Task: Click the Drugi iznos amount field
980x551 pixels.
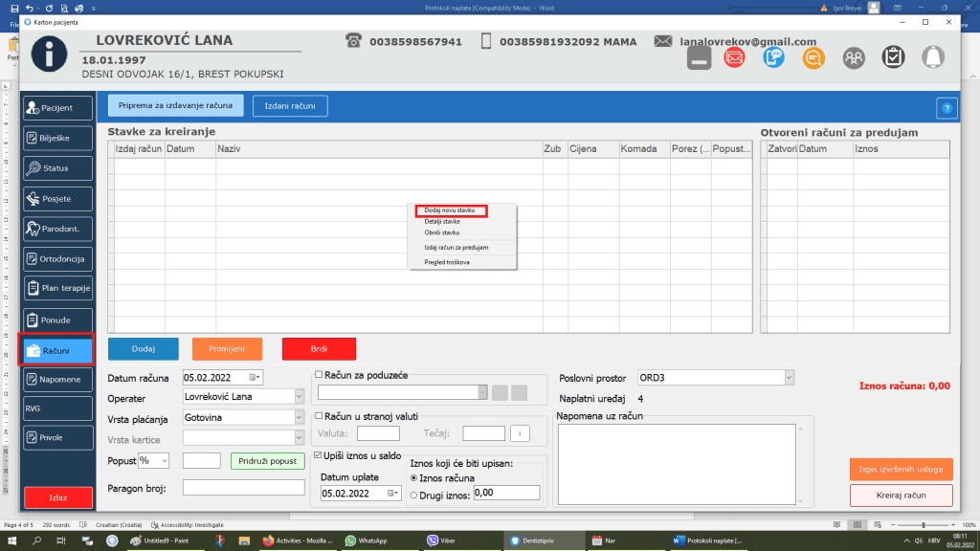Action: coord(506,493)
